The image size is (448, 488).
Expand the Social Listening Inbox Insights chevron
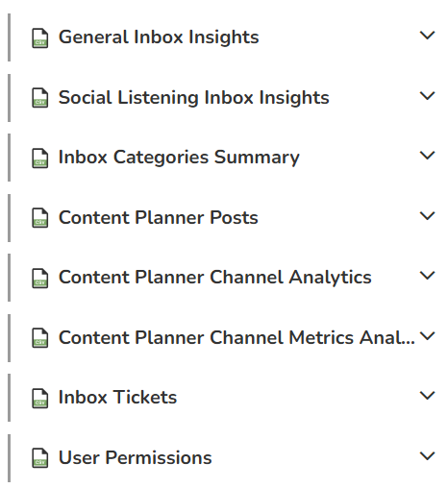pyautogui.click(x=427, y=95)
